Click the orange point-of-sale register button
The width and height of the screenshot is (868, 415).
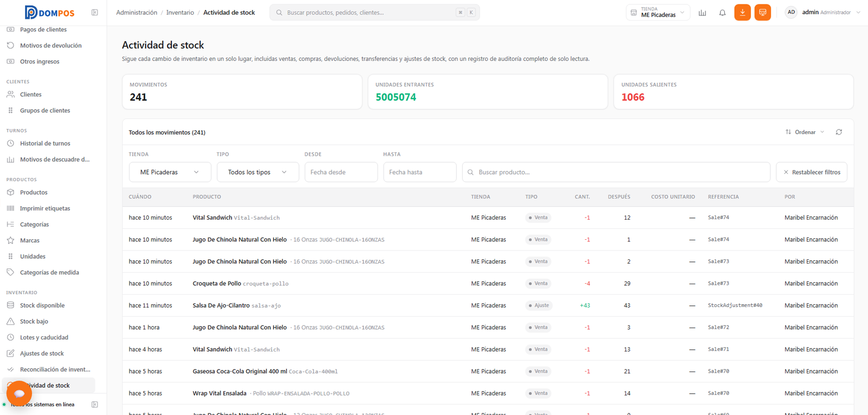coord(763,12)
